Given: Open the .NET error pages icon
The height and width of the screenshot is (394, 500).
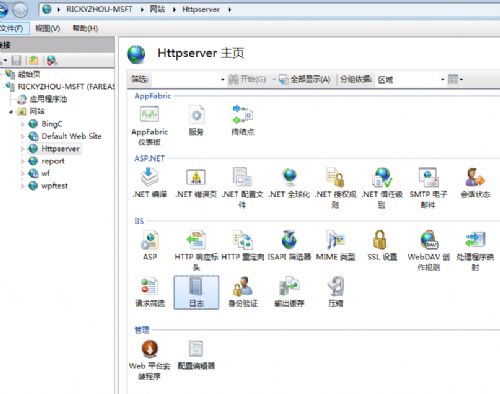Looking at the screenshot, I should tap(196, 183).
